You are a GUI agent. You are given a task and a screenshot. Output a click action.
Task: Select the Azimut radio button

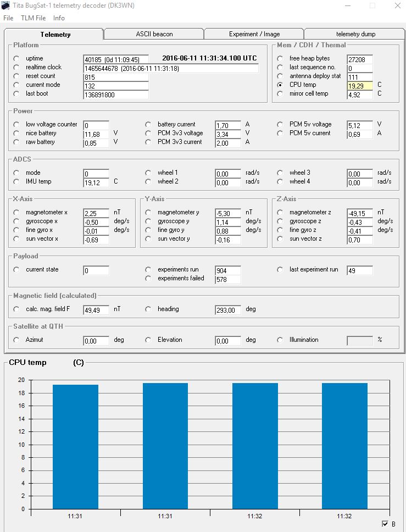click(16, 340)
